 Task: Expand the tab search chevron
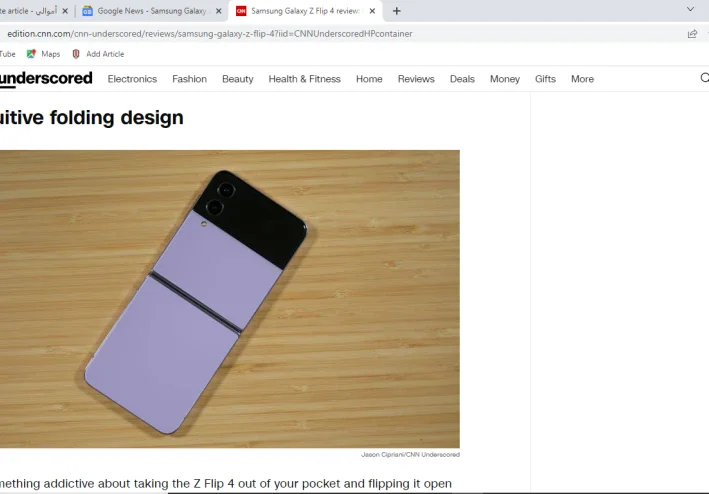(x=690, y=9)
